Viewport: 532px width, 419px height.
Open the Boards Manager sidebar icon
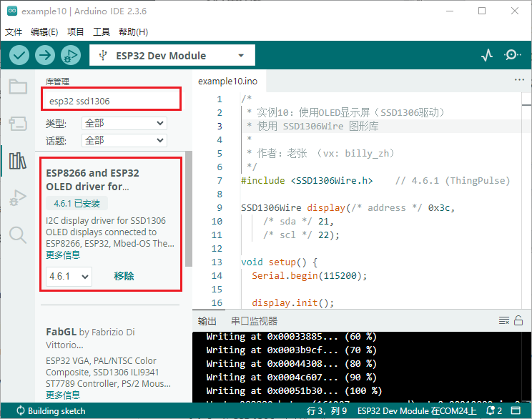tap(18, 124)
